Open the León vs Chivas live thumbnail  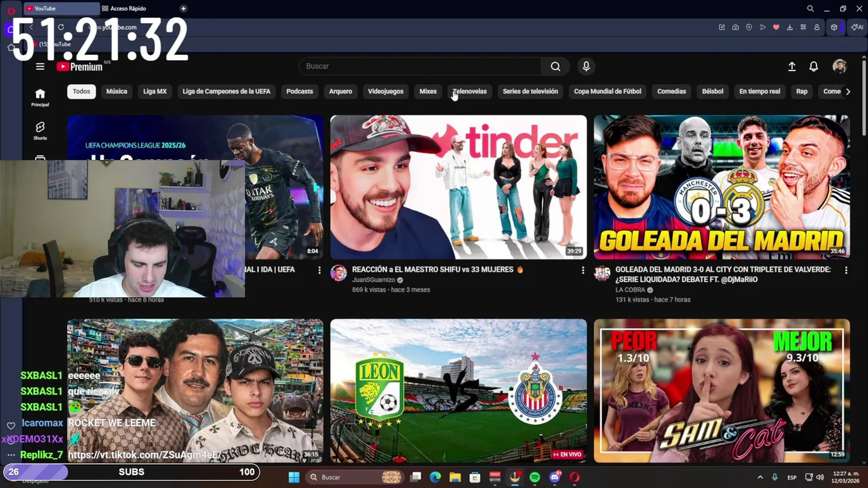[x=458, y=391]
